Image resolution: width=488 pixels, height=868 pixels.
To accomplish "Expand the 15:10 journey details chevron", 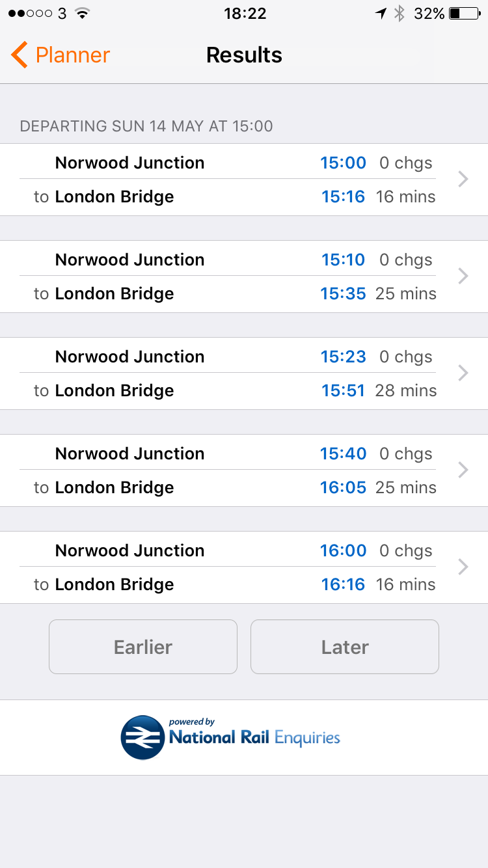I will (x=463, y=276).
